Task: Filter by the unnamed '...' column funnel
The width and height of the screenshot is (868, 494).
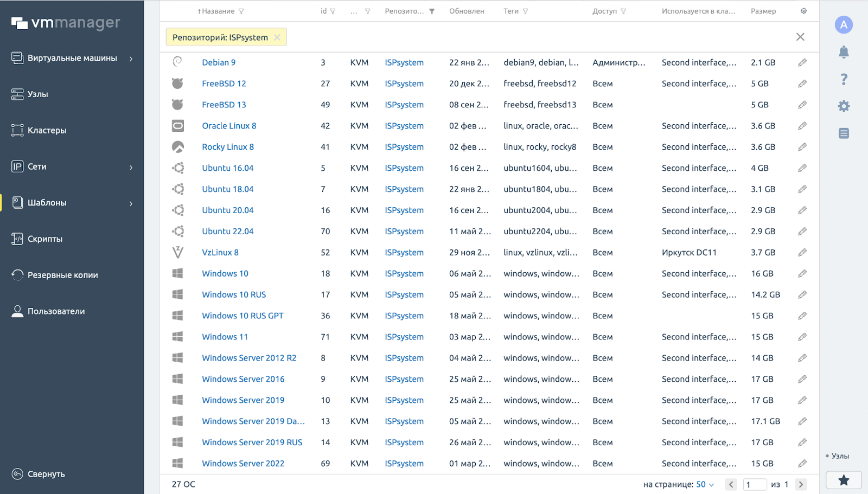Action: tap(367, 11)
